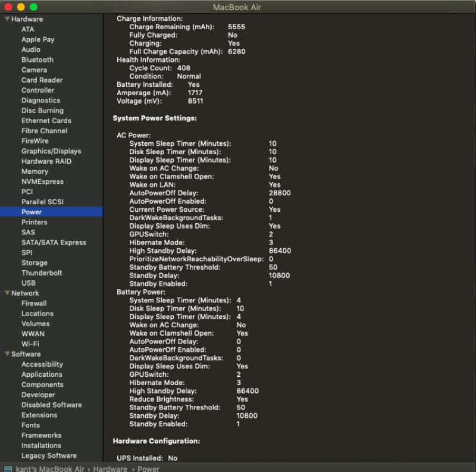Viewport: 476px width, 472px height.
Task: Select NVMExpress in the sidebar
Action: tap(42, 182)
